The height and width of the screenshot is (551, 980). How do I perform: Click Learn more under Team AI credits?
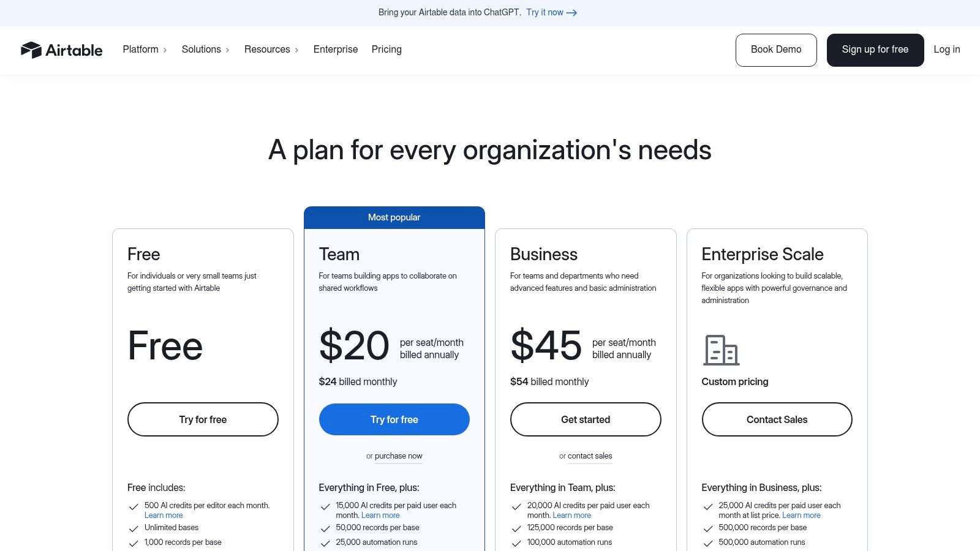coord(380,515)
